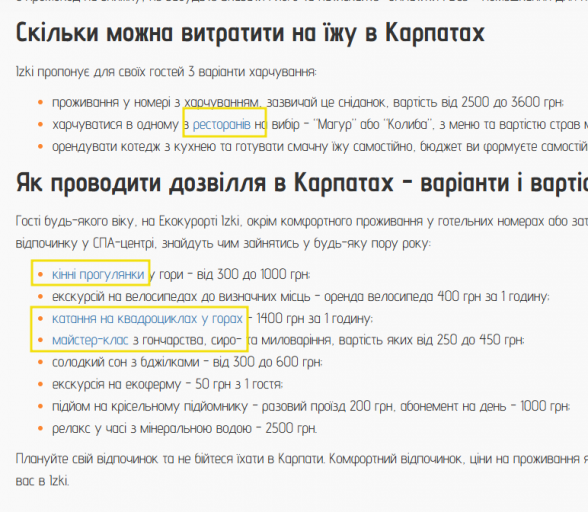Viewport: 588px width, 512px height.
Task: Click bullet "екскурсій на велосипедах до визначних місць"
Action: point(301,297)
